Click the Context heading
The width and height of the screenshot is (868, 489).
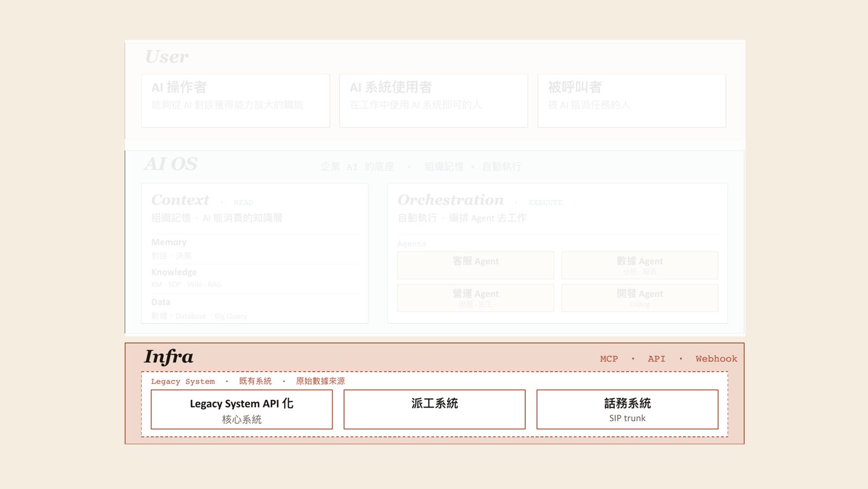coord(180,200)
